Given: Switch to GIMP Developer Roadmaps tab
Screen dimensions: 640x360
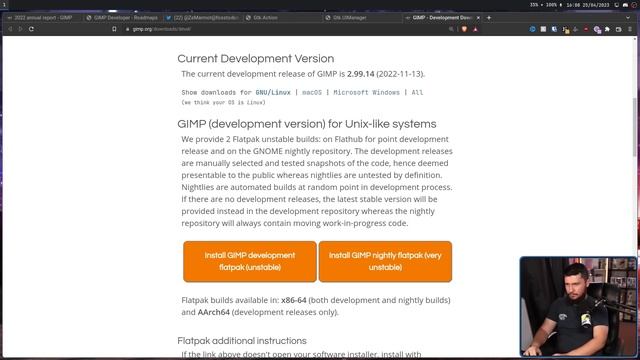Looking at the screenshot, I should pyautogui.click(x=122, y=18).
